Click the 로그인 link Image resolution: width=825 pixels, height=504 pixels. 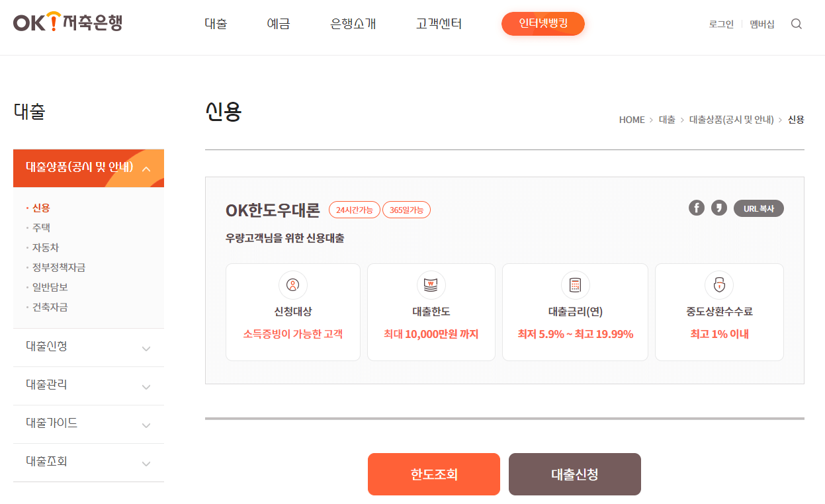coord(721,24)
